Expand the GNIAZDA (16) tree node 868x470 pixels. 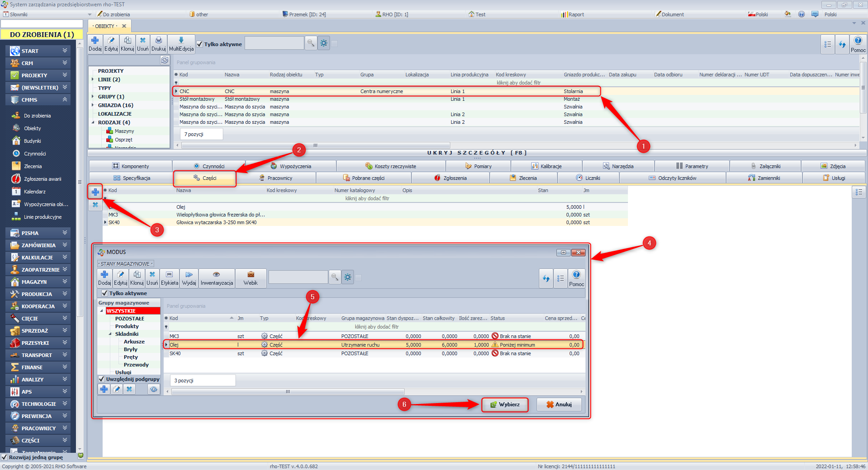[x=93, y=105]
